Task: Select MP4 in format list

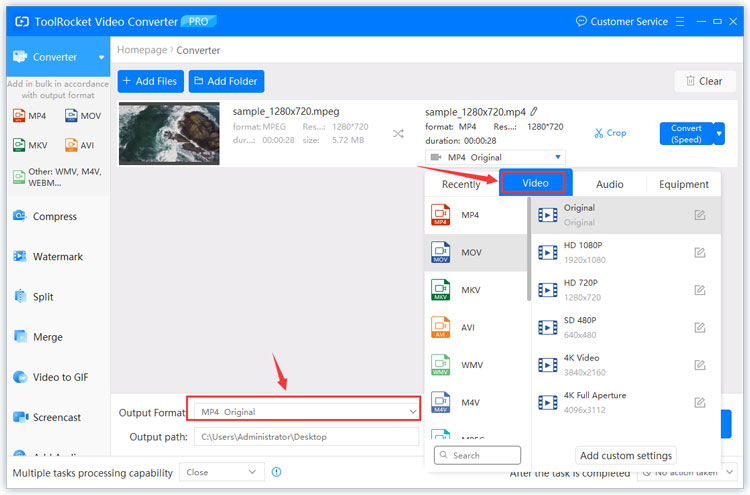Action: (x=476, y=215)
